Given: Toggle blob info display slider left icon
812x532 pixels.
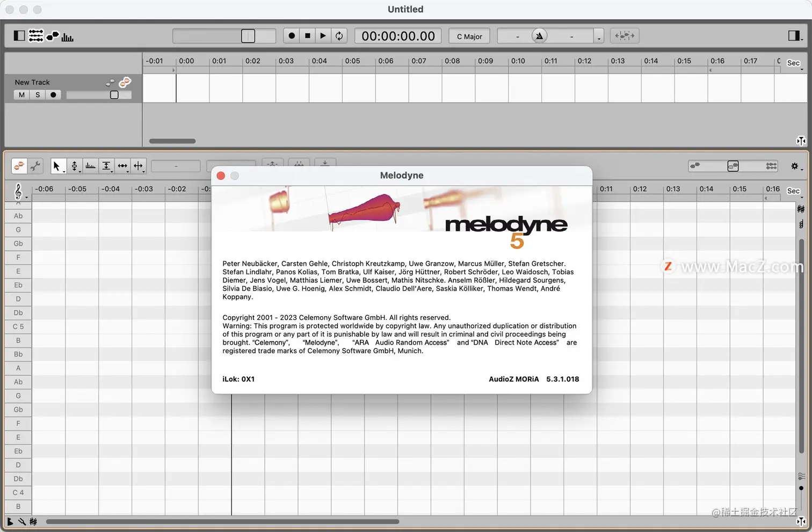Looking at the screenshot, I should point(695,166).
